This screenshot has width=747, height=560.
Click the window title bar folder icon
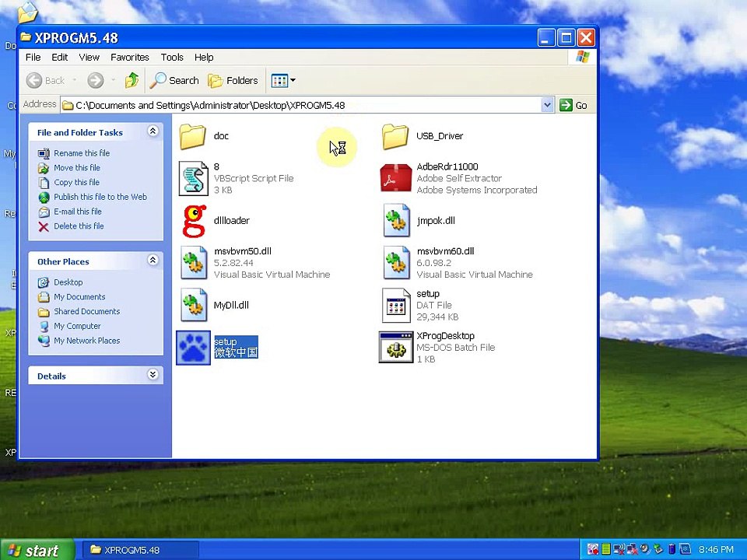(26, 37)
